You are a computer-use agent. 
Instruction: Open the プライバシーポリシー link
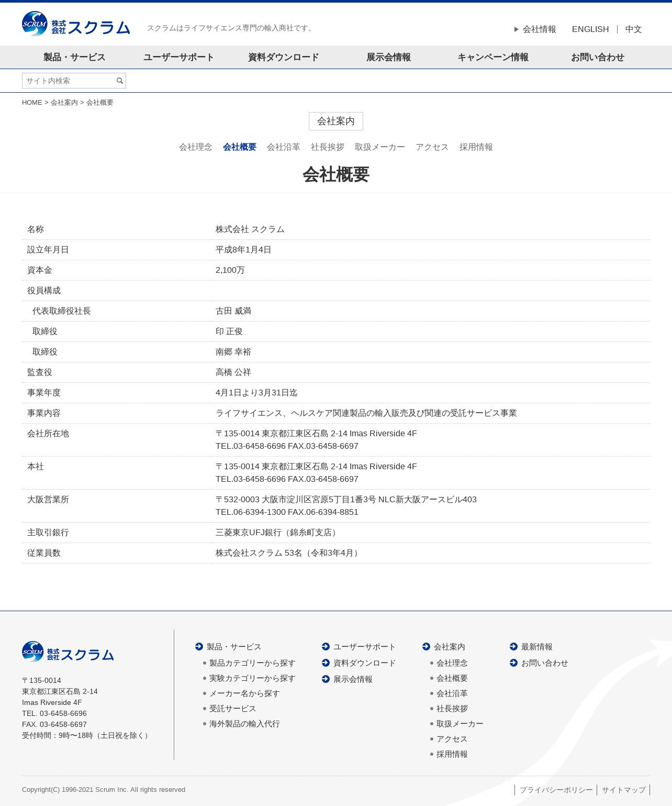556,790
